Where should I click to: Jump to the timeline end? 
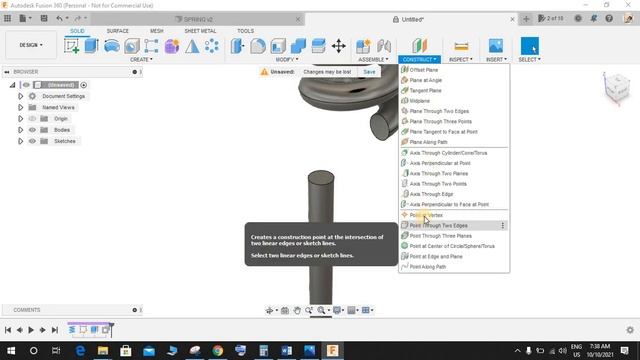pos(55,330)
